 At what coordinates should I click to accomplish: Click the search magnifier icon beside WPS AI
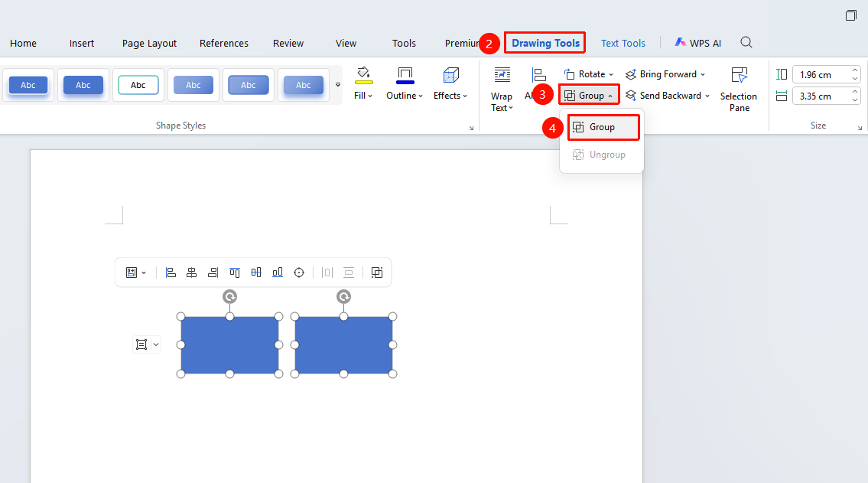coord(746,43)
